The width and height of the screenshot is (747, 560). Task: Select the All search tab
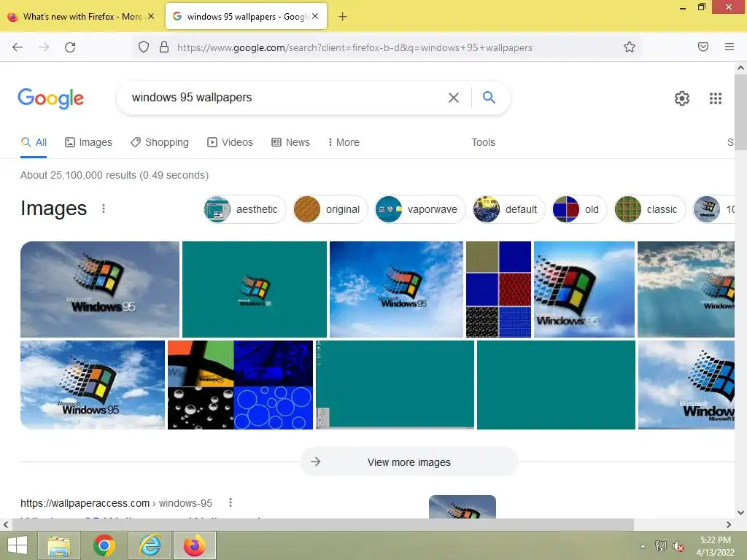click(34, 142)
